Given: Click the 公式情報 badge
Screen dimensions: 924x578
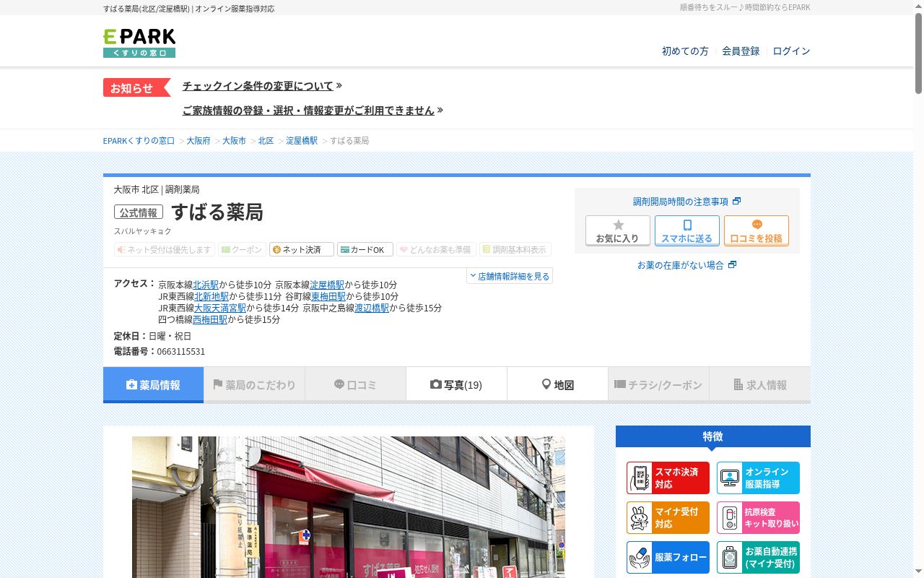Looking at the screenshot, I should pyautogui.click(x=139, y=212).
